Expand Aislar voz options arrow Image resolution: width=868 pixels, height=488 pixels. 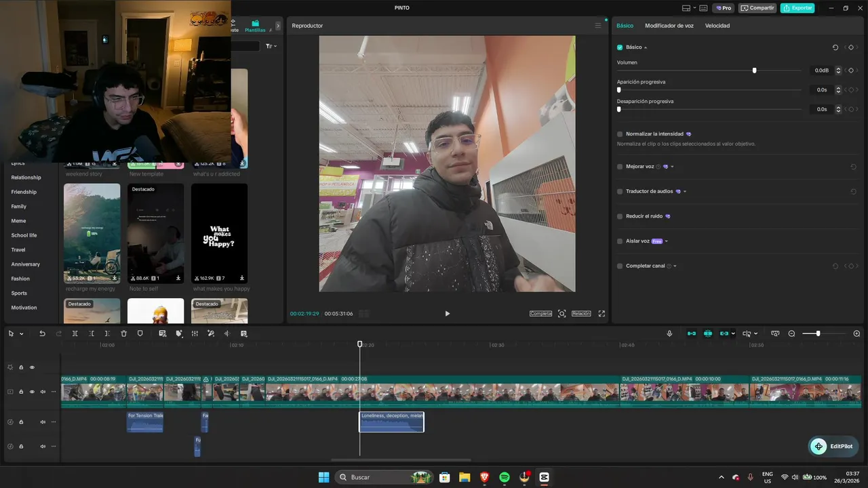[x=667, y=241]
